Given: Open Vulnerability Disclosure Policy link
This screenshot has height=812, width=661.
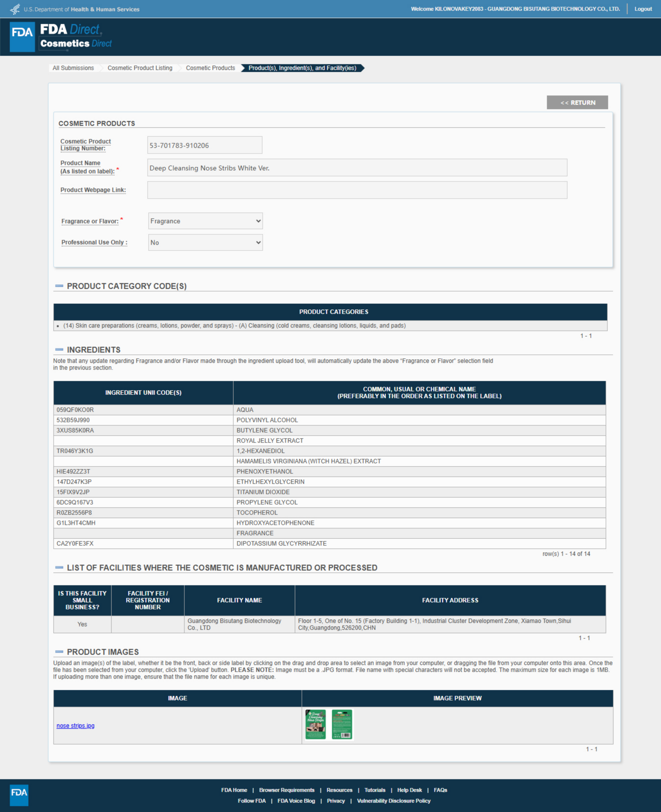Looking at the screenshot, I should click(393, 801).
